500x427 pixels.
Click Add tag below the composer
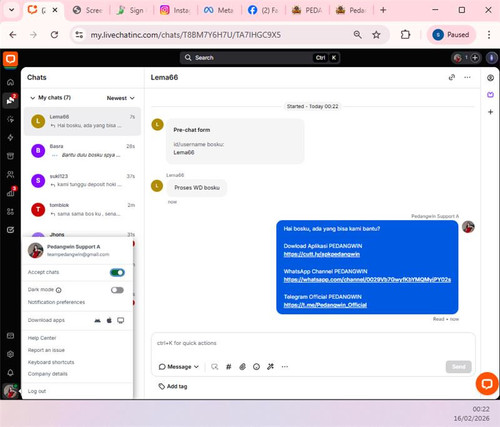coord(173,386)
